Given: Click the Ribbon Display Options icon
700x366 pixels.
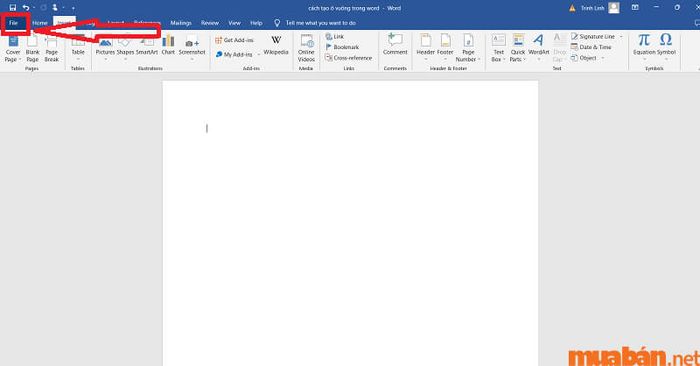Looking at the screenshot, I should (x=635, y=8).
